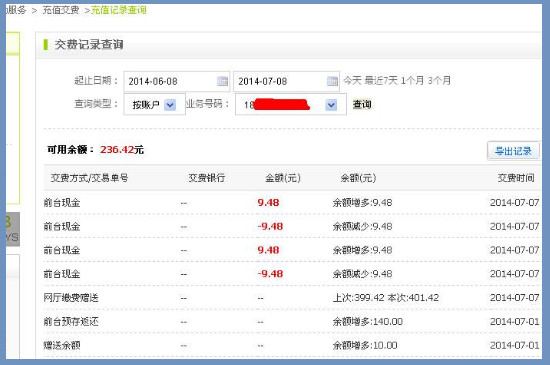Open the start date calendar picker icon
Viewport: 550px width, 365px height.
(x=222, y=81)
